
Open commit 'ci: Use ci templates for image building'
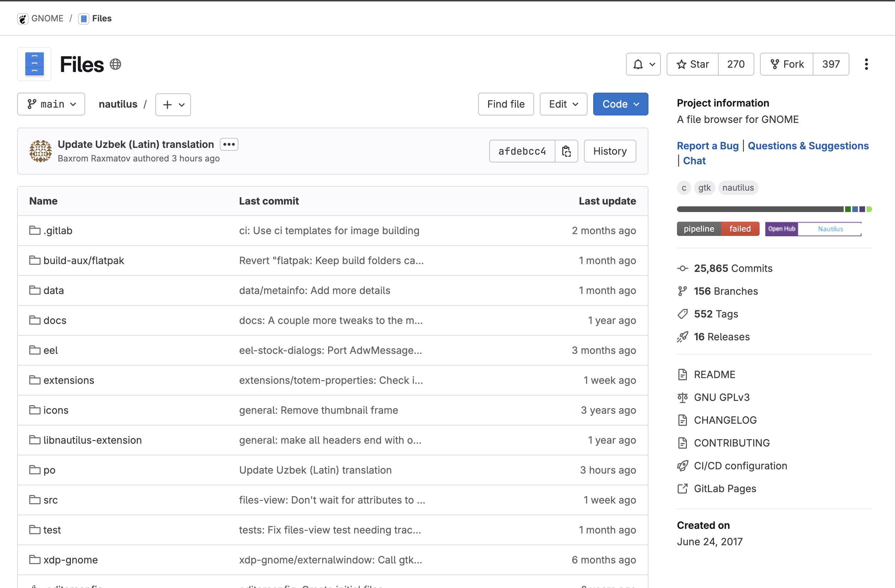pos(329,231)
